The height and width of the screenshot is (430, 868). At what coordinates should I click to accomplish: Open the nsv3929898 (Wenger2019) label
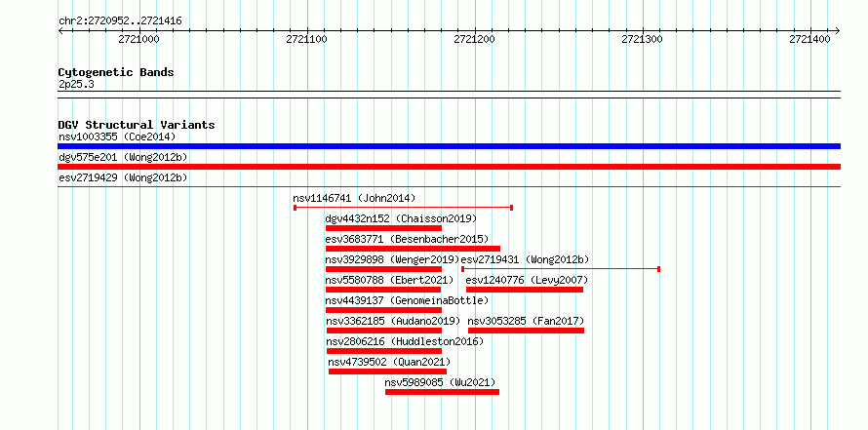(x=392, y=259)
